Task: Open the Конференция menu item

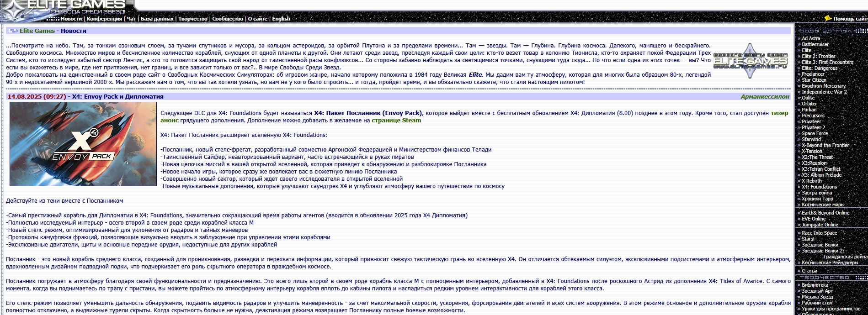Action: coord(104,19)
